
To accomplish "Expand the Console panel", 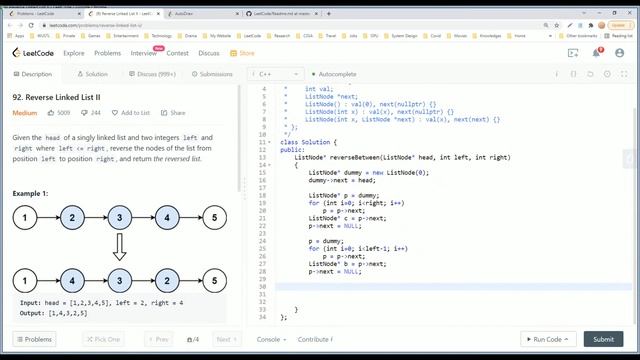I will click(x=271, y=339).
